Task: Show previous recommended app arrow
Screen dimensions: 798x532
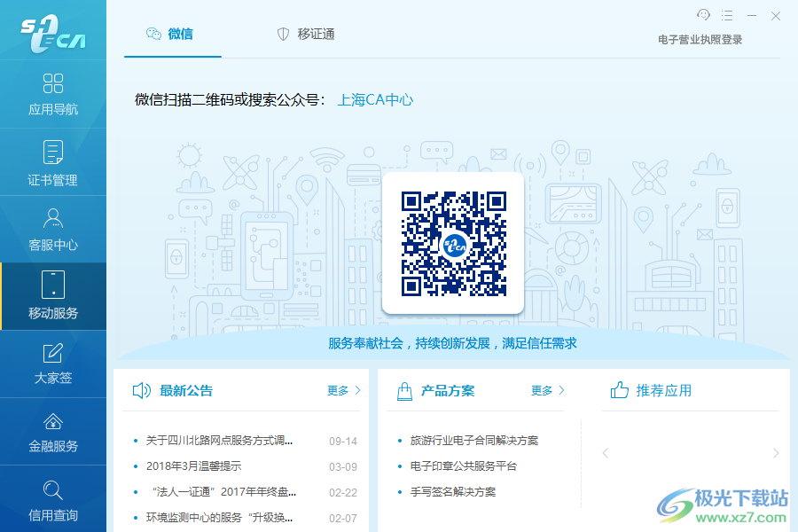Action: pos(605,452)
